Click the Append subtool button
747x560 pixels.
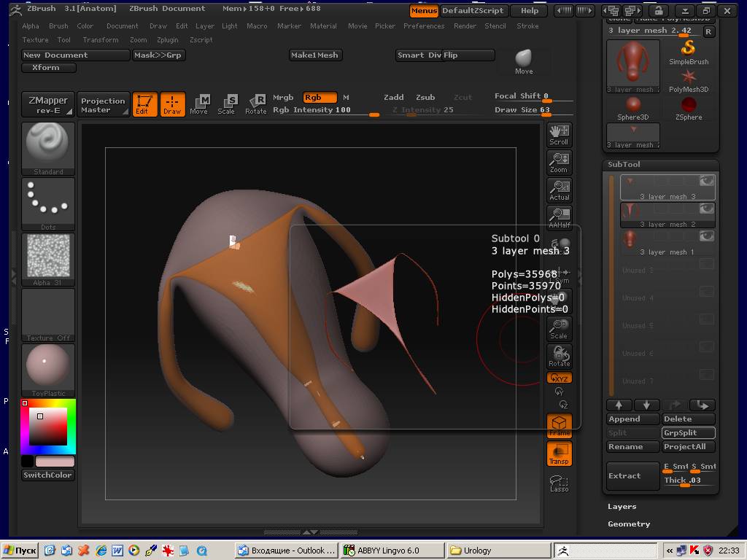click(632, 419)
